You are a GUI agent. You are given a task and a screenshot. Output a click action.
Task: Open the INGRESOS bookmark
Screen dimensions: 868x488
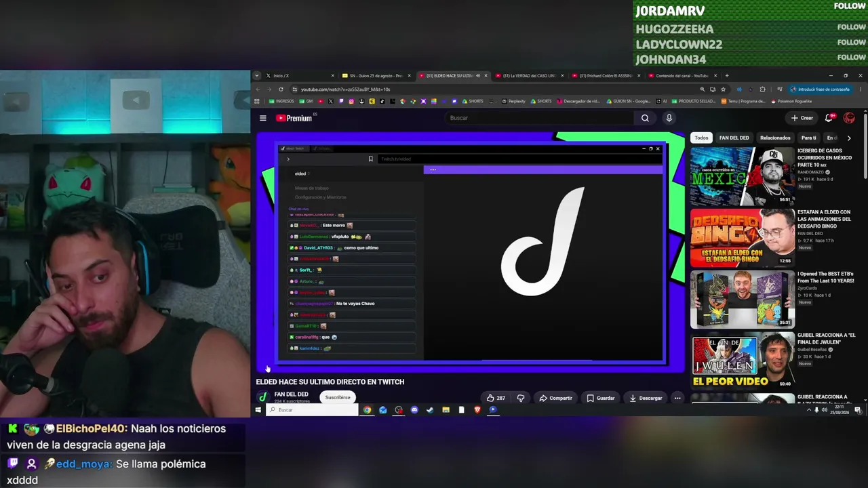tap(282, 102)
